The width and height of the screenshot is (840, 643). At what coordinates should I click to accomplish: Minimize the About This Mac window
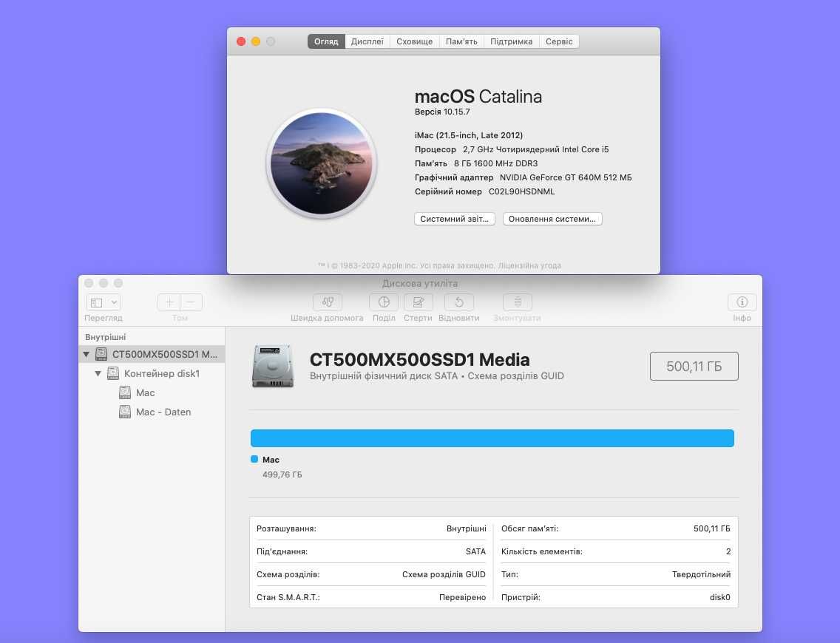(x=256, y=41)
